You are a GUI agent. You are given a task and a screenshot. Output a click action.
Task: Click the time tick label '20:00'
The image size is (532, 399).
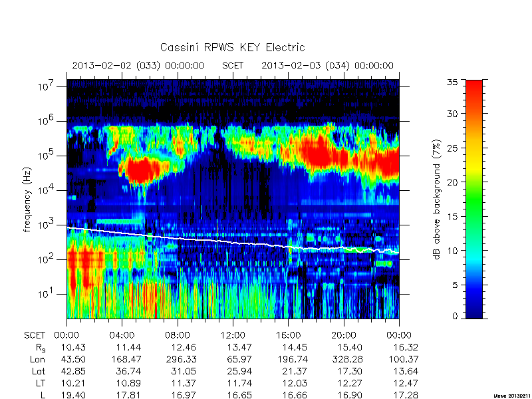pos(343,336)
